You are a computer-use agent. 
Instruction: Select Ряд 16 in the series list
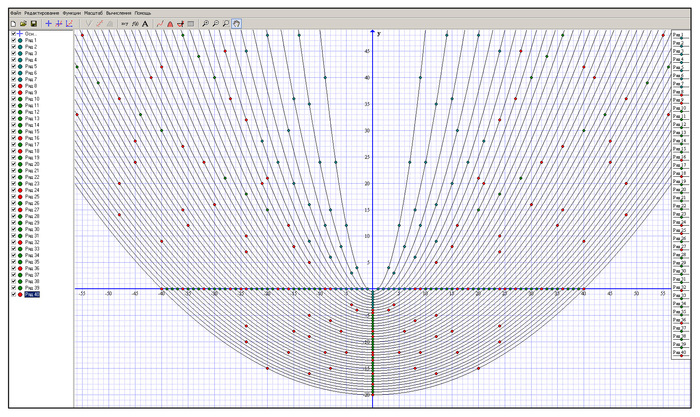coord(33,138)
